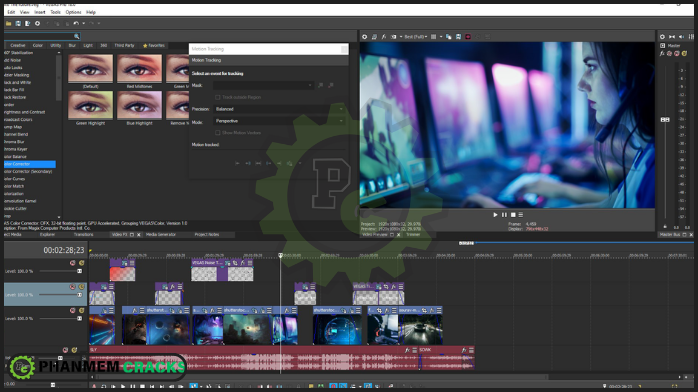Switch to the Trimmer tab
698x392 pixels.
(413, 234)
